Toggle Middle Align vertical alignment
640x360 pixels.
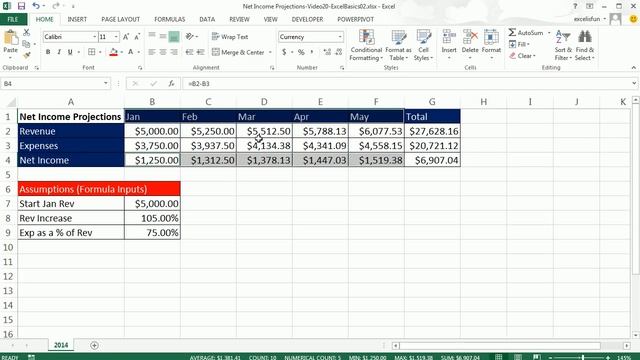coord(163,37)
